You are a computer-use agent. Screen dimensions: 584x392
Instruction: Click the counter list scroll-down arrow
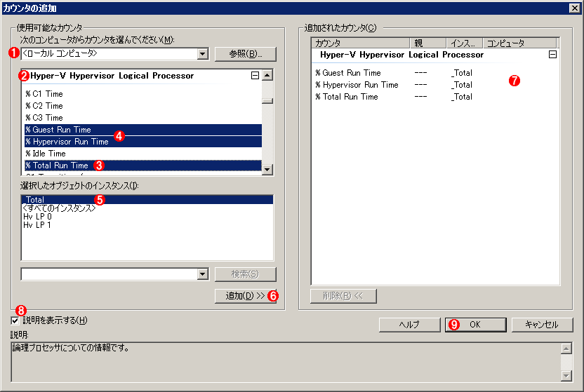[267, 170]
